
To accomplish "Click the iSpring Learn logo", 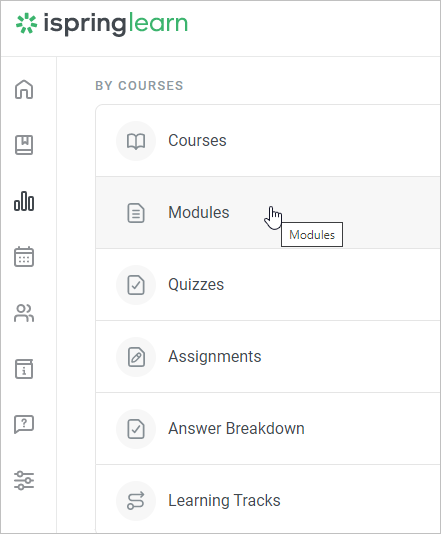I will click(x=102, y=24).
